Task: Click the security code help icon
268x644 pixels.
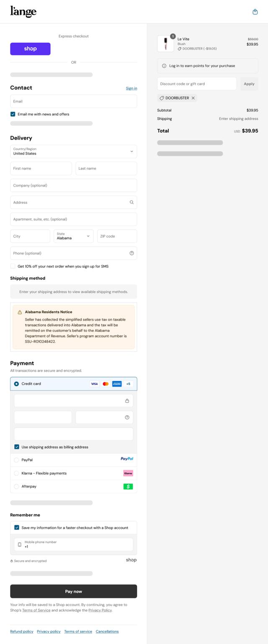Action: (127, 417)
